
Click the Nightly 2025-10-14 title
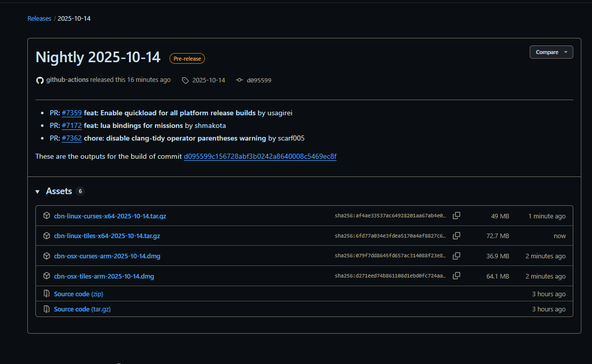(98, 57)
